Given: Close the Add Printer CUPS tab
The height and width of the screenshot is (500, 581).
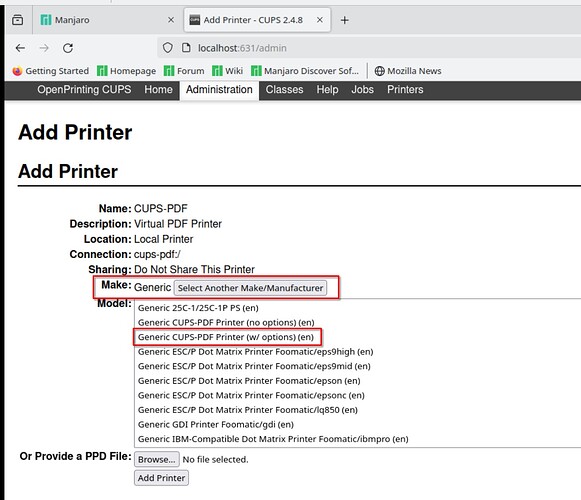Looking at the screenshot, I should click(320, 20).
